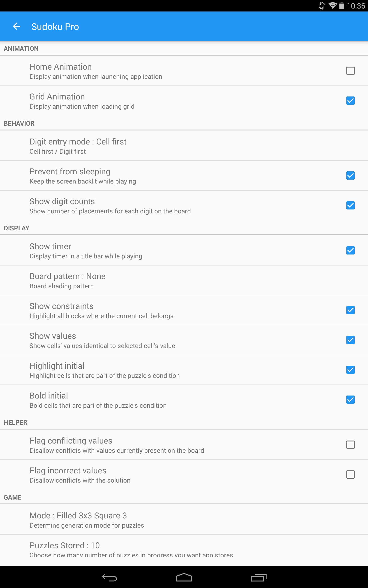
Task: Tap the battery status icon
Action: click(342, 6)
